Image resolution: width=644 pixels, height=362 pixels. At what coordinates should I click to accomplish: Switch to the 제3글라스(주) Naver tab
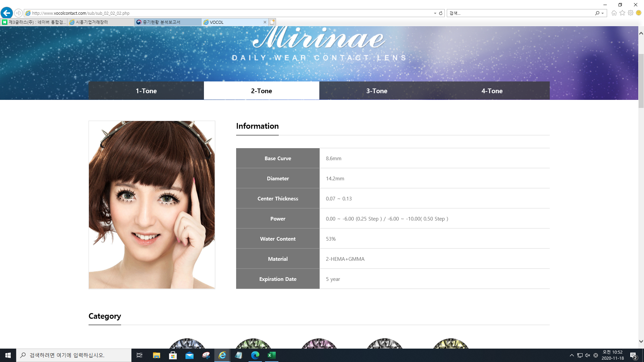tap(34, 22)
